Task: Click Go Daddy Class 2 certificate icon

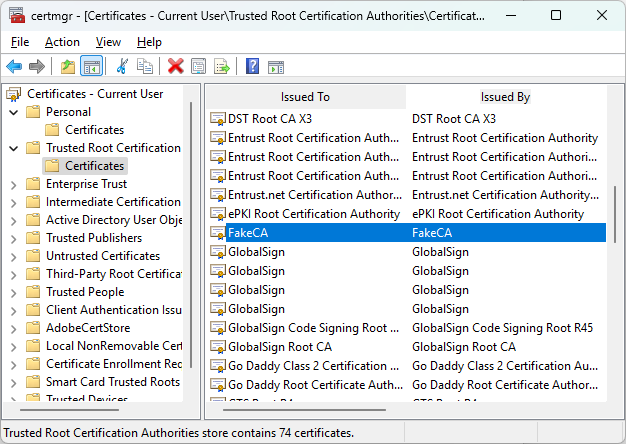Action: point(218,366)
